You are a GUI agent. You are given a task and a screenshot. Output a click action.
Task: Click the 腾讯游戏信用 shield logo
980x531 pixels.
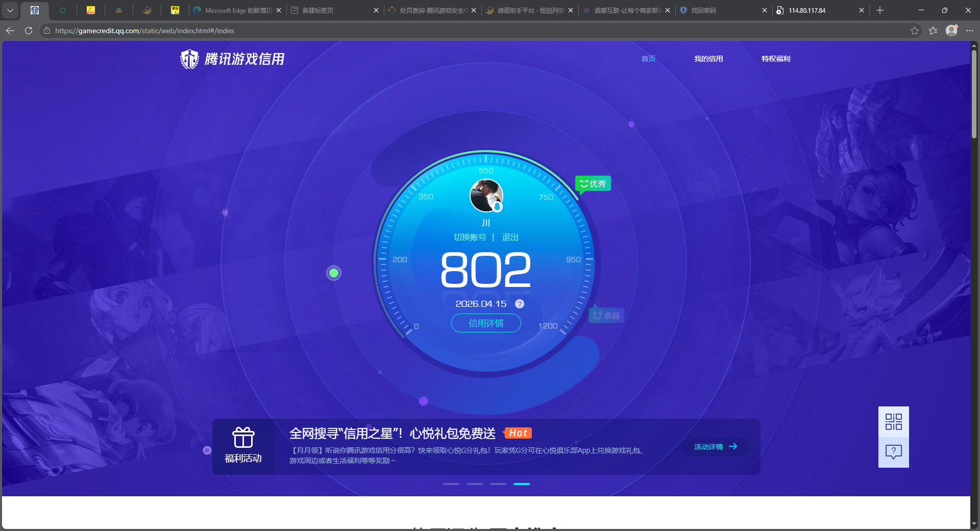pyautogui.click(x=189, y=58)
